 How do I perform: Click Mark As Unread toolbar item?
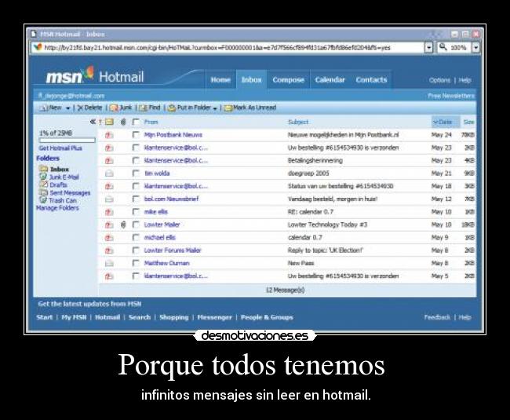[250, 108]
